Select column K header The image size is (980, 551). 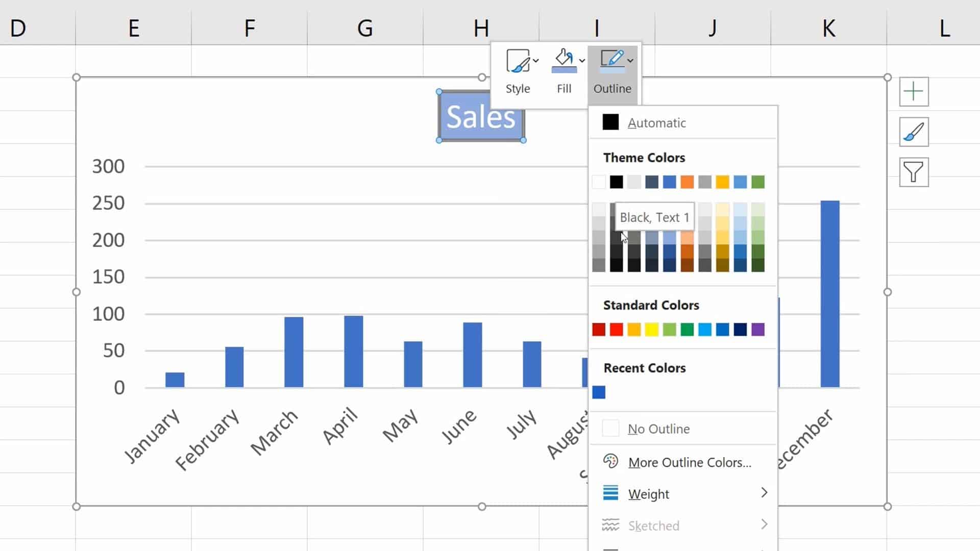[x=829, y=28]
